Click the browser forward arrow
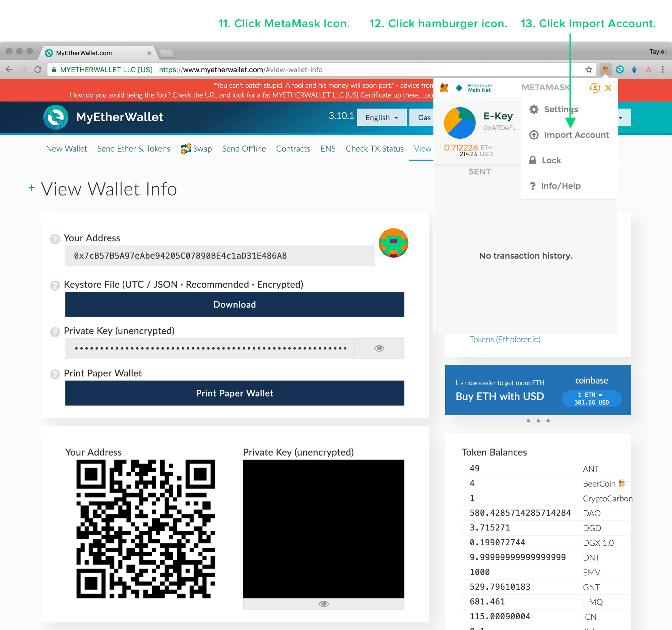672x630 pixels. (23, 70)
